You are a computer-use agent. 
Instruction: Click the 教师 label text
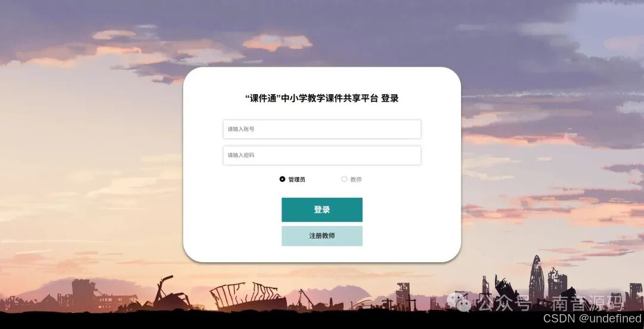tap(355, 179)
